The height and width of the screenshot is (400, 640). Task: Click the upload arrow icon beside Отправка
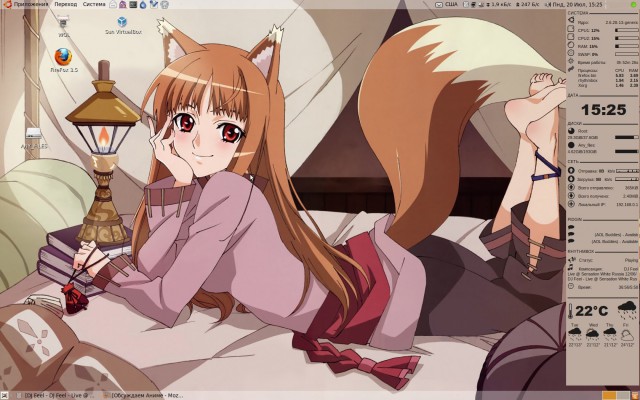(x=571, y=171)
